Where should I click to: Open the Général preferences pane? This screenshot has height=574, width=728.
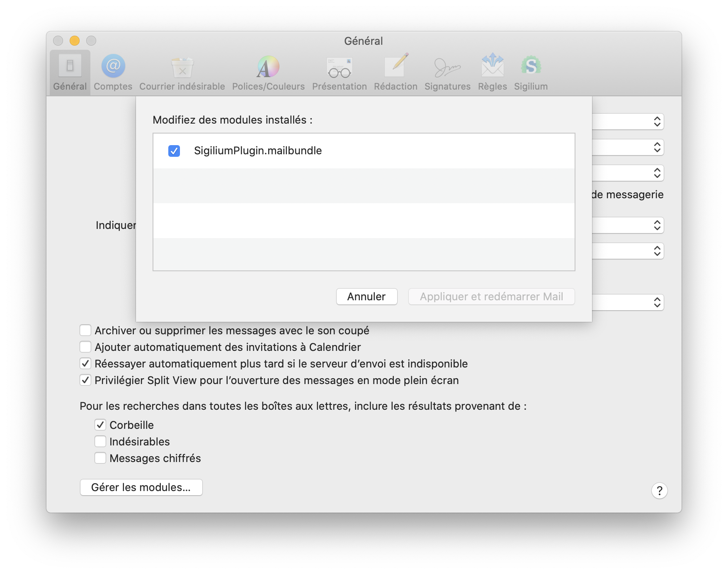70,73
